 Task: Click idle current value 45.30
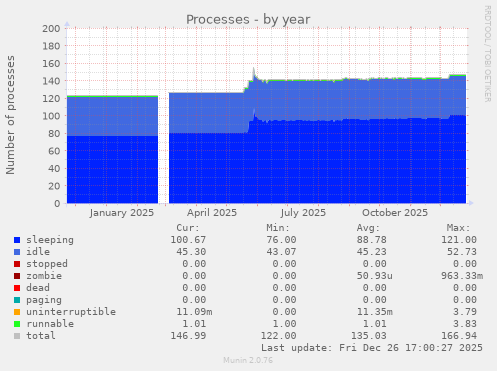click(191, 252)
